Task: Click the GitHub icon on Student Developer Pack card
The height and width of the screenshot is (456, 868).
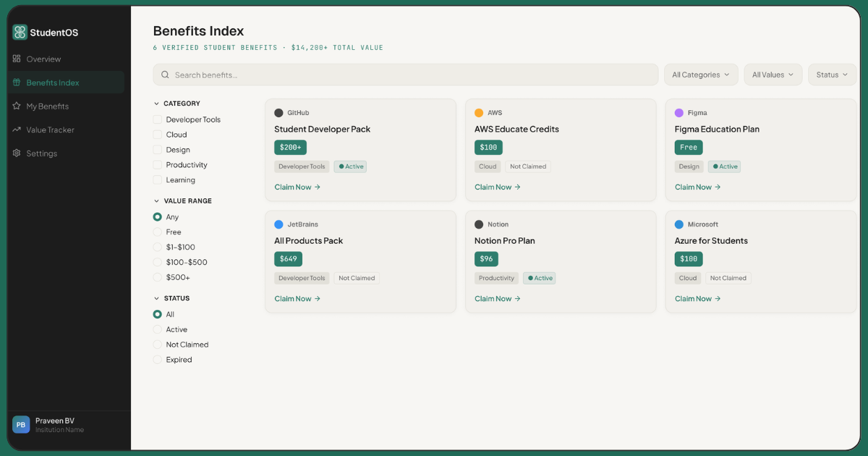Action: 279,112
